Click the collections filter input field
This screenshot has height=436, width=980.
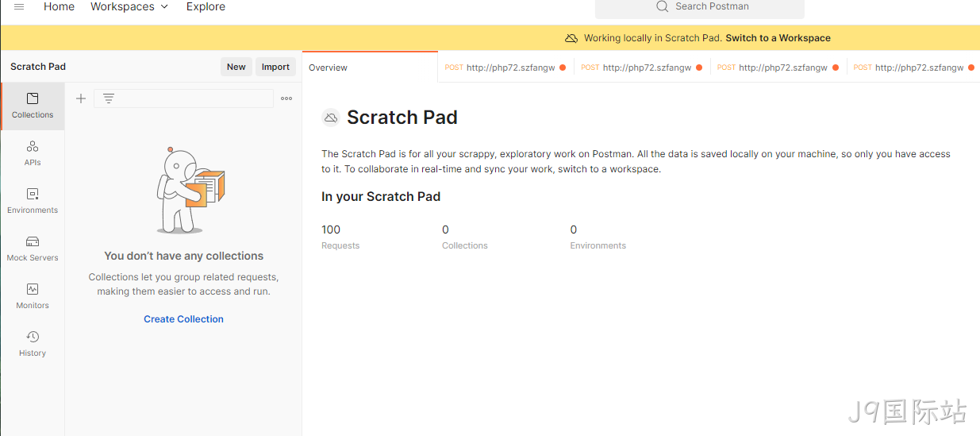183,98
